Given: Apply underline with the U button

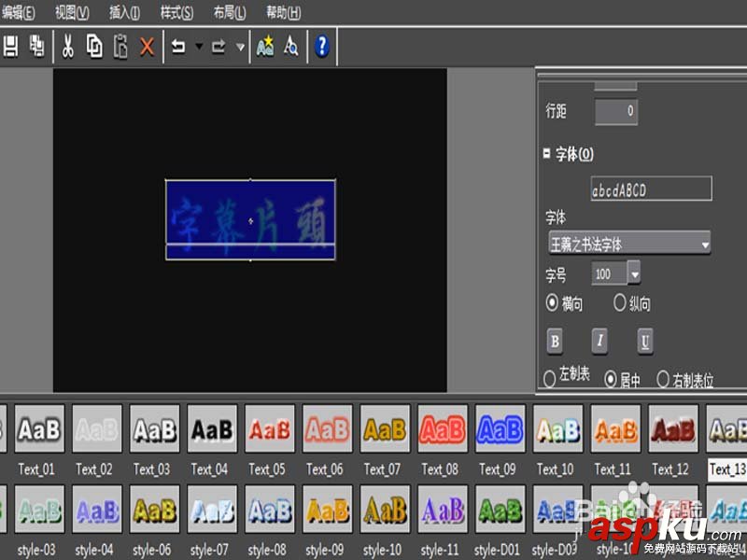Looking at the screenshot, I should [x=644, y=342].
